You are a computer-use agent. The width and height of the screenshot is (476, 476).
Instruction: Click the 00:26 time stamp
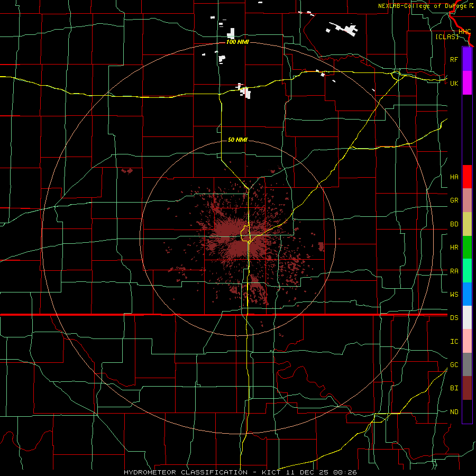[x=344, y=472]
